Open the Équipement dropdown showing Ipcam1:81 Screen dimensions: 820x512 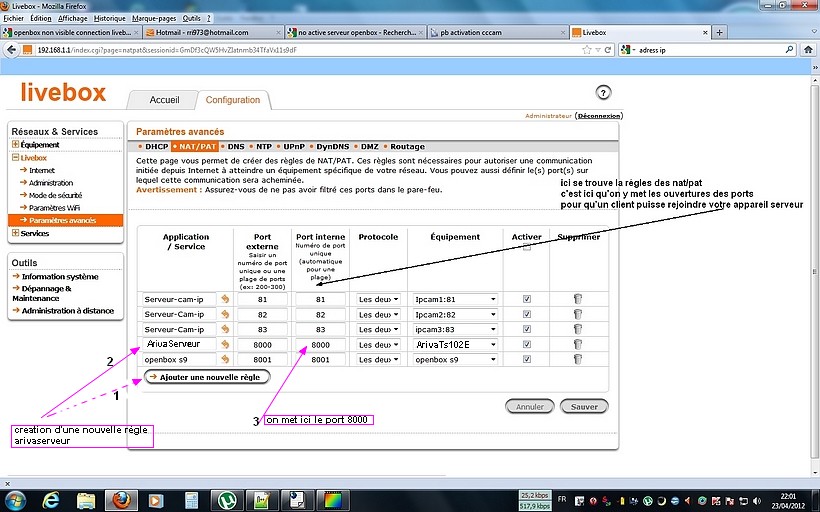(455, 299)
